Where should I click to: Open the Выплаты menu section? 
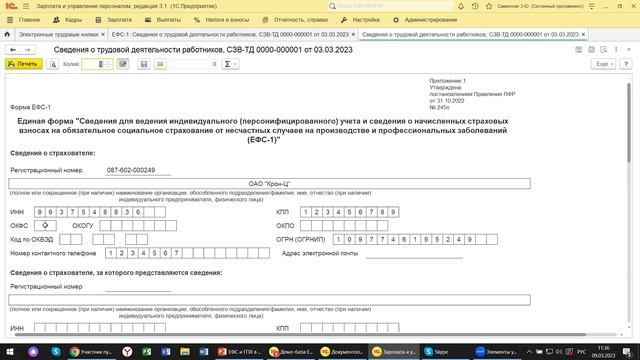(x=162, y=20)
